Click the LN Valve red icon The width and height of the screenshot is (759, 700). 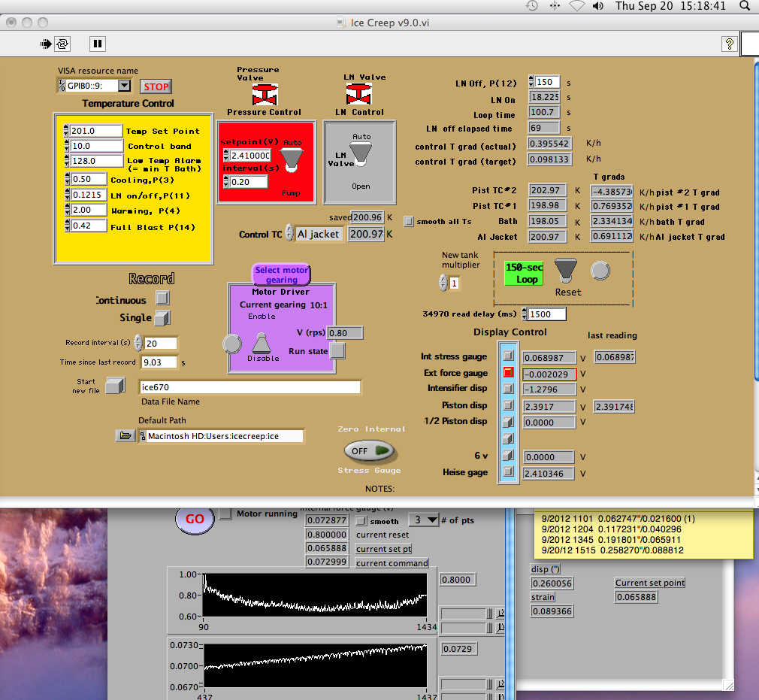click(x=359, y=95)
